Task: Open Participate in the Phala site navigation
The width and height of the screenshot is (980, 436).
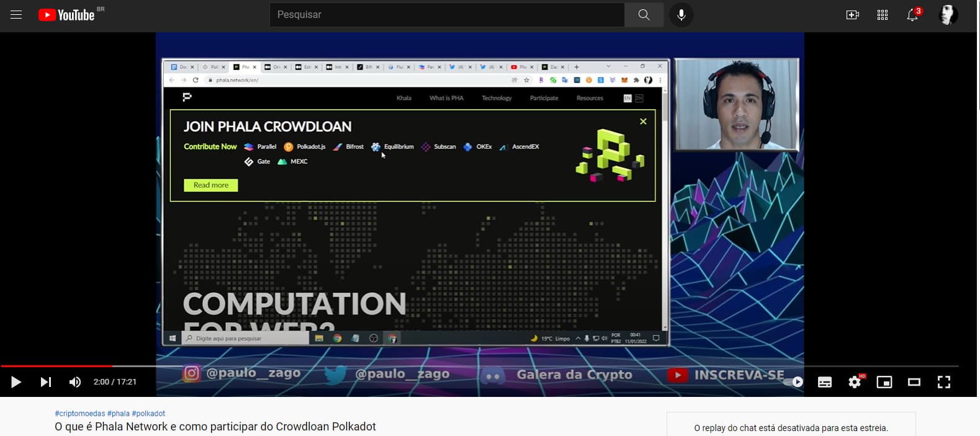Action: coord(544,98)
